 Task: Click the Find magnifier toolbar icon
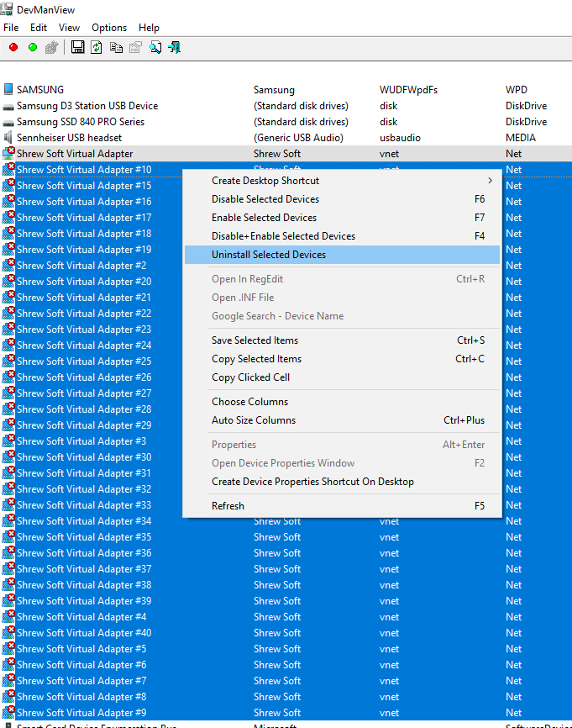[x=155, y=47]
